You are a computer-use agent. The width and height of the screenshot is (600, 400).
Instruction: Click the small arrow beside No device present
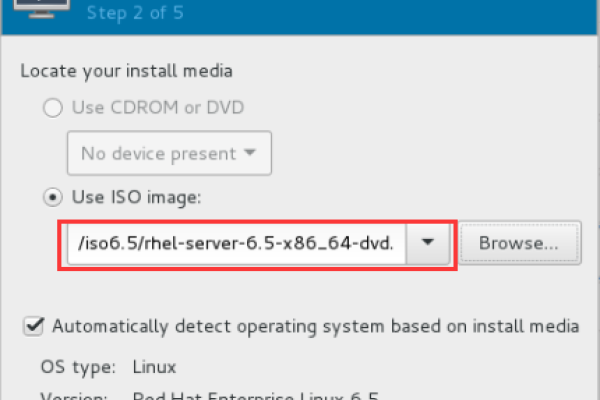(249, 154)
